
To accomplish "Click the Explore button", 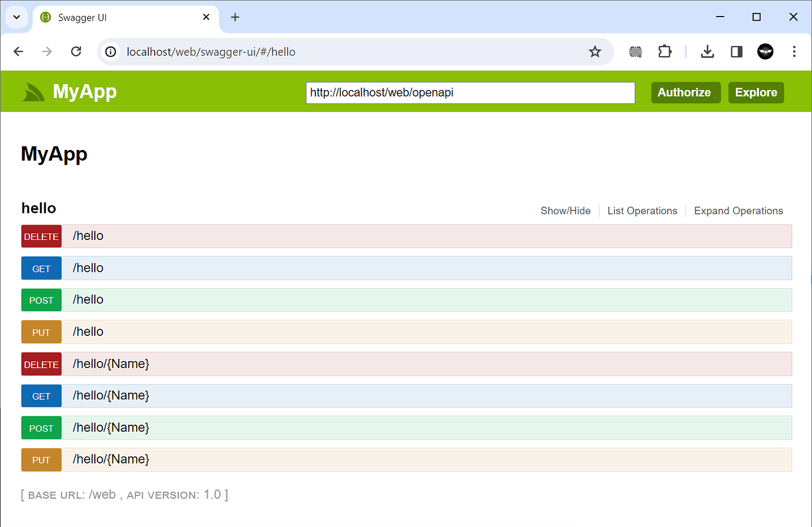I will click(x=756, y=92).
